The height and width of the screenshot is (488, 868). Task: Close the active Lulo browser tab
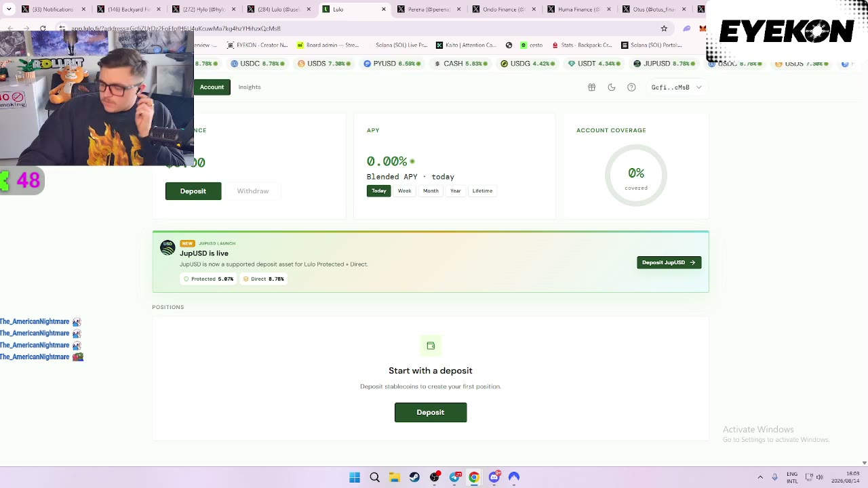pyautogui.click(x=384, y=9)
